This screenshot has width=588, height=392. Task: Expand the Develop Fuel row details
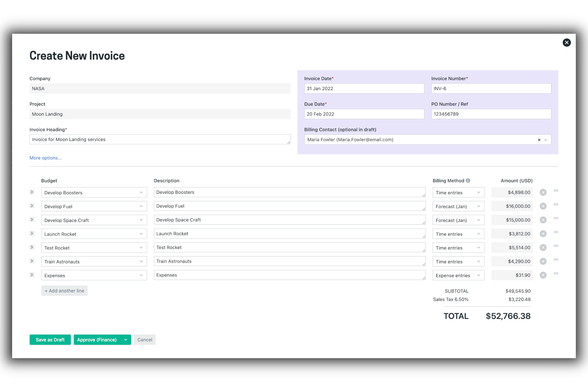coord(32,206)
